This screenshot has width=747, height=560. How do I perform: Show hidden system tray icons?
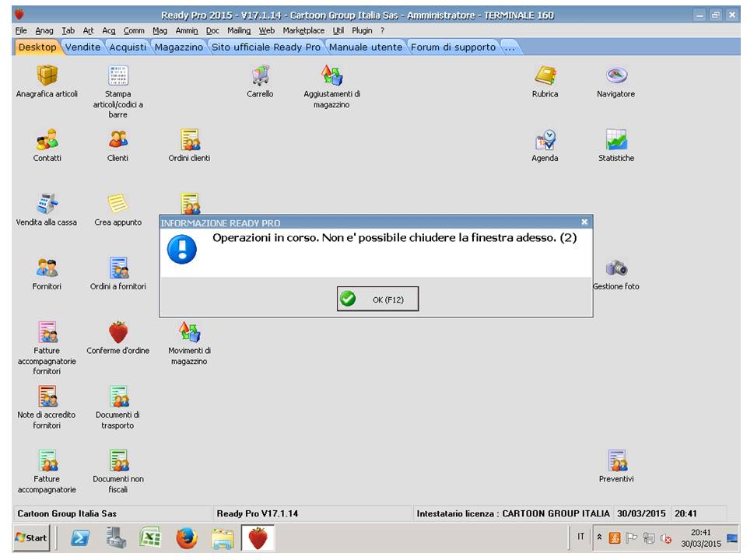599,537
